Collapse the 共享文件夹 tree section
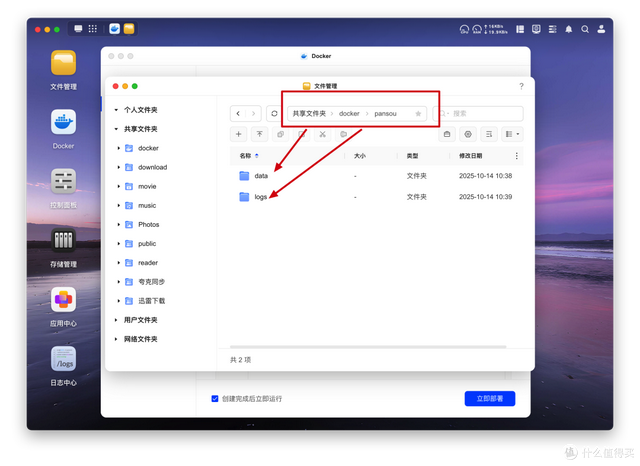640x466 pixels. [x=116, y=129]
